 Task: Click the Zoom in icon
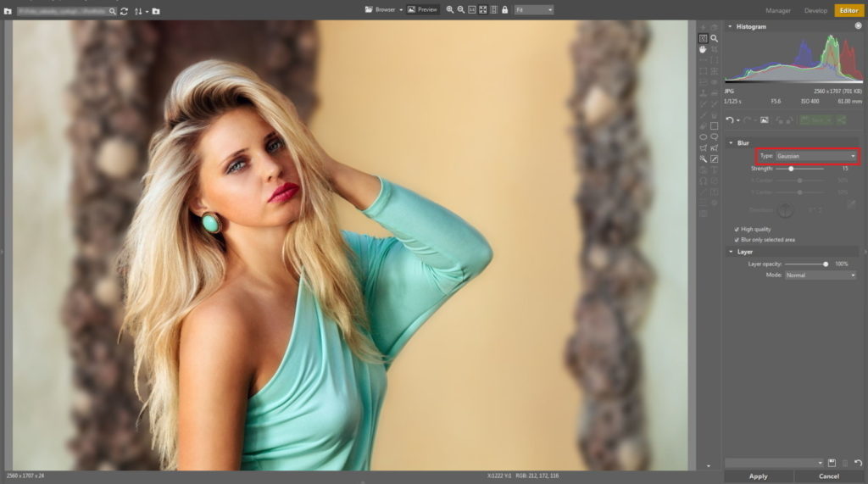449,10
